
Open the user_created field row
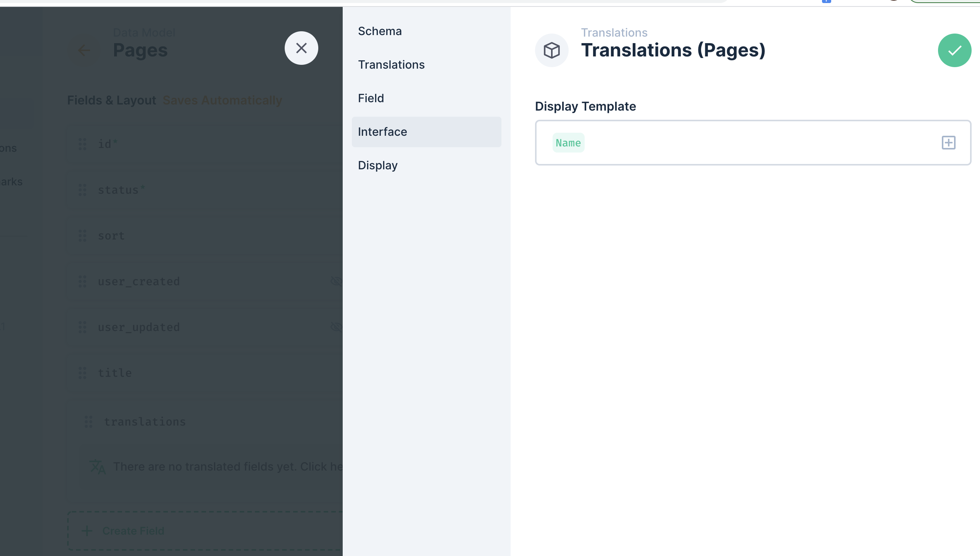(x=205, y=281)
